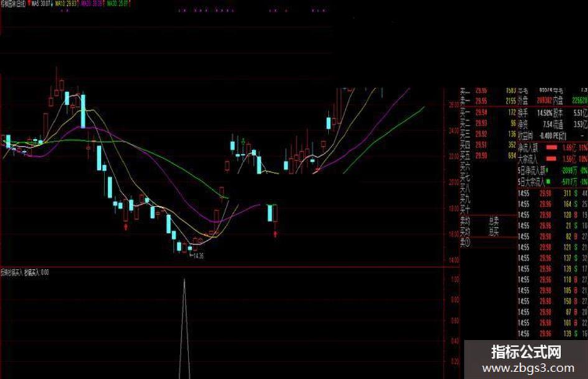The image size is (588, 379).
Task: Click the 总买 label in order book
Action: click(493, 232)
